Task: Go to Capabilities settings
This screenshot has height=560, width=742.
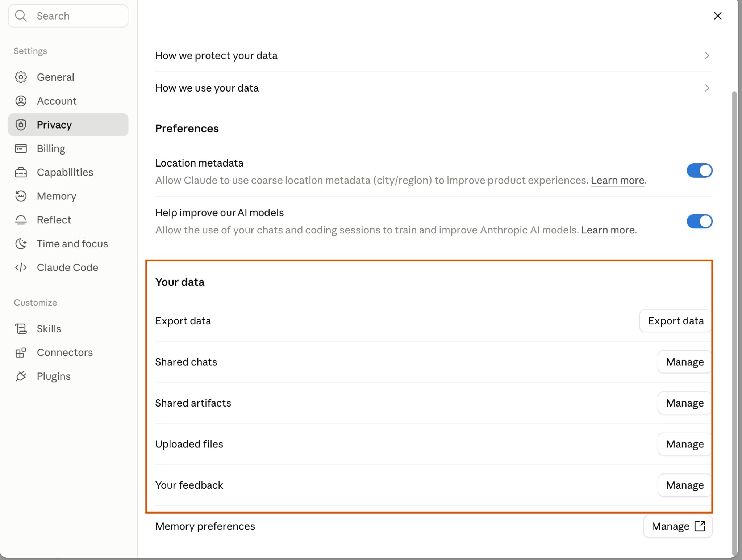Action: tap(68, 172)
